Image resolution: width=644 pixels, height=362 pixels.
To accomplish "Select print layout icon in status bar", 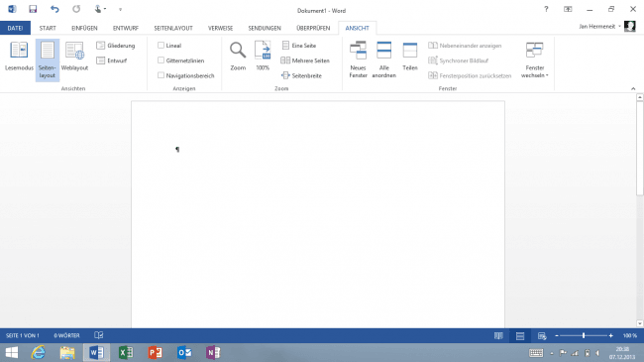I will point(520,335).
